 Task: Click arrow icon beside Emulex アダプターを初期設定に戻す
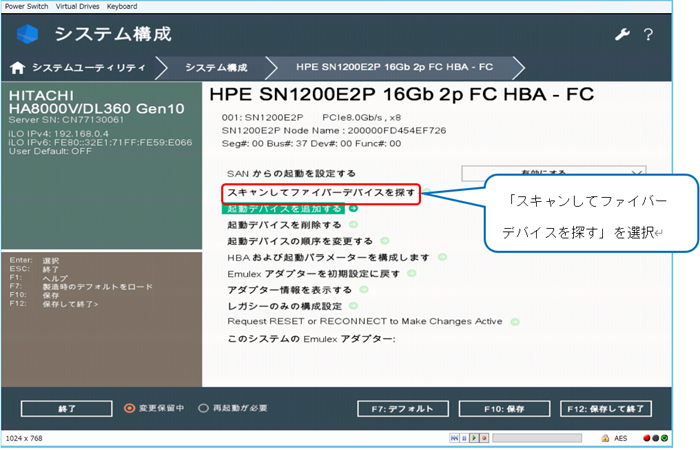412,273
